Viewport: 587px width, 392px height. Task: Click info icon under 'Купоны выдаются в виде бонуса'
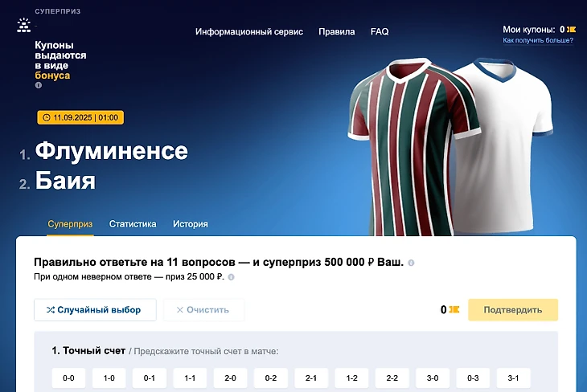[38, 85]
